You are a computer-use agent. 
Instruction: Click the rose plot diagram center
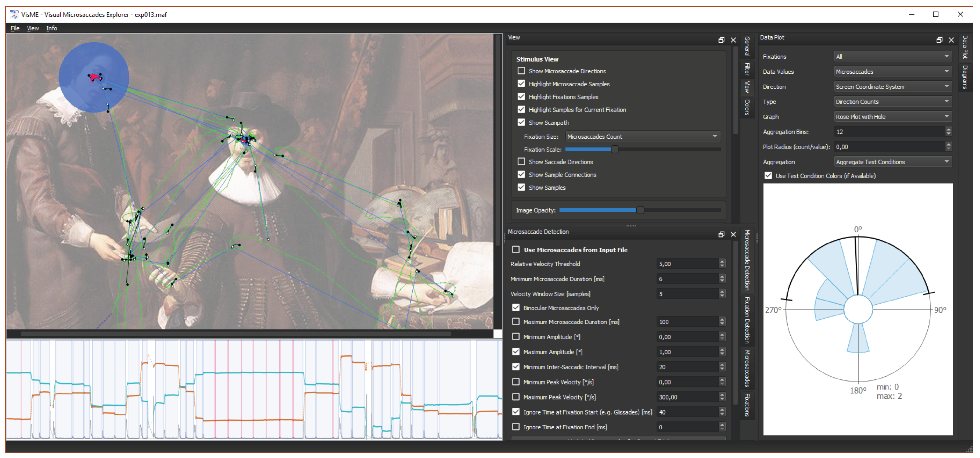pyautogui.click(x=858, y=309)
